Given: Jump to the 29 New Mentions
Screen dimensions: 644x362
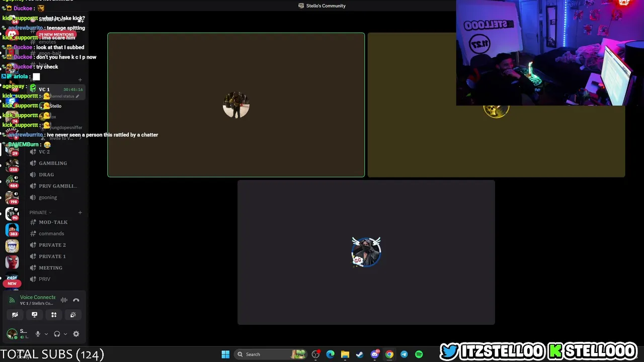Looking at the screenshot, I should pyautogui.click(x=55, y=35).
